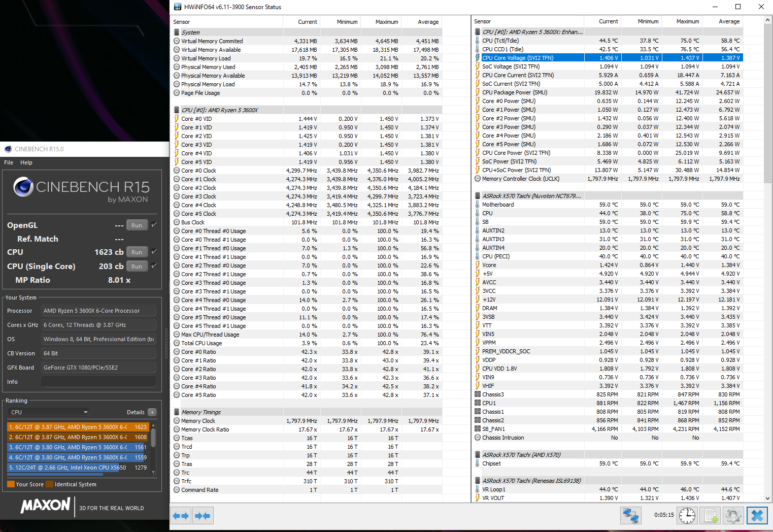Click HWiNFO shrink layout arrows button
The height and width of the screenshot is (532, 773).
[x=203, y=516]
